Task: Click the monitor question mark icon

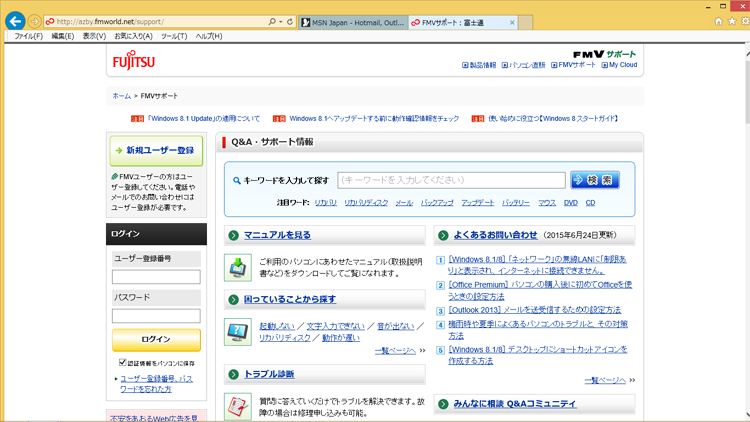Action: tap(238, 332)
